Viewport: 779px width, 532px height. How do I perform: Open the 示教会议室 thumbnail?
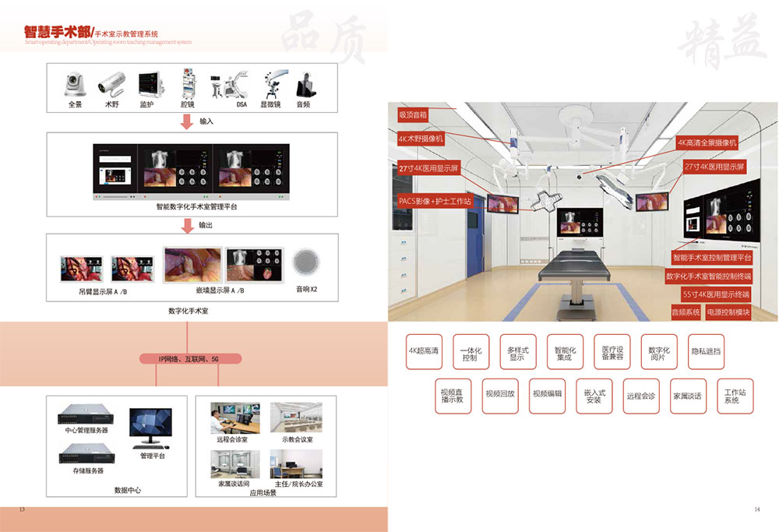coord(296,418)
